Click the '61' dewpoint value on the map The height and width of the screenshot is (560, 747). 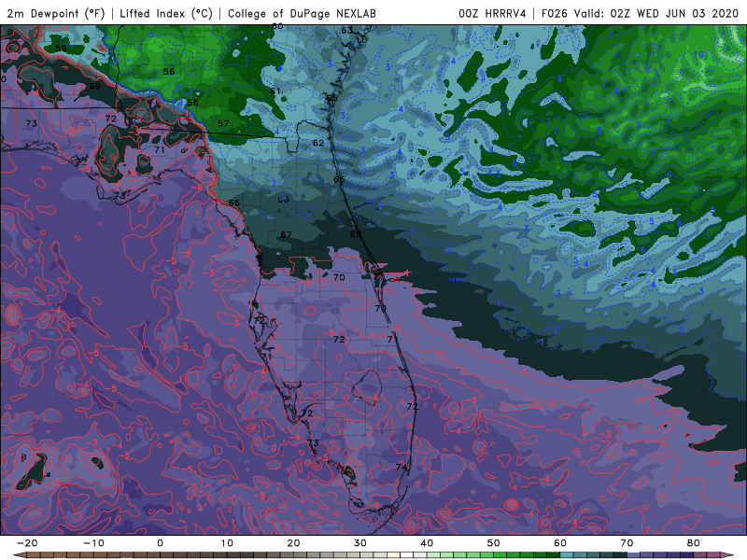275,91
